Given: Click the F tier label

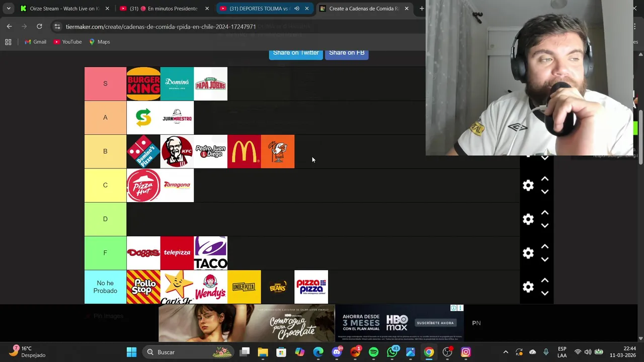Looking at the screenshot, I should coord(105,253).
